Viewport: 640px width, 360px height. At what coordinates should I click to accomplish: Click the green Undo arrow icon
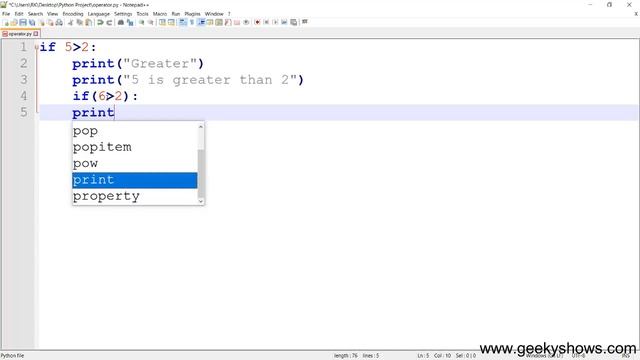pyautogui.click(x=100, y=22)
